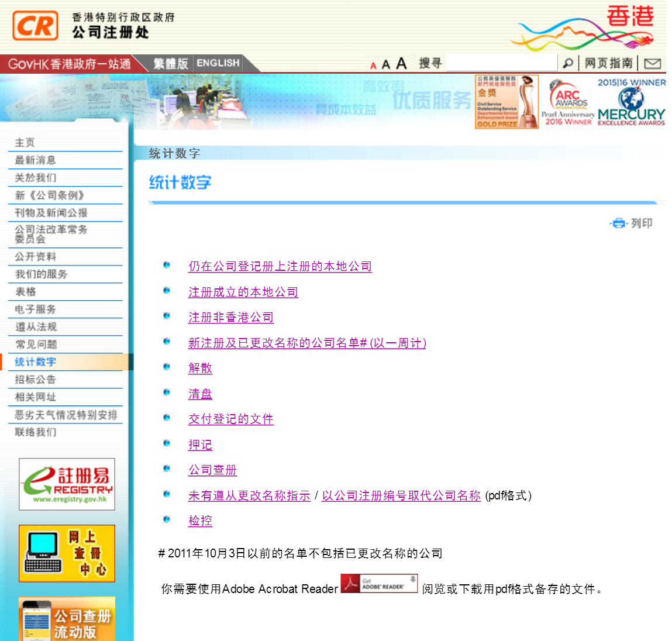The image size is (672, 641).
Task: Open the 统计数字 sidebar menu item
Action: pos(35,362)
